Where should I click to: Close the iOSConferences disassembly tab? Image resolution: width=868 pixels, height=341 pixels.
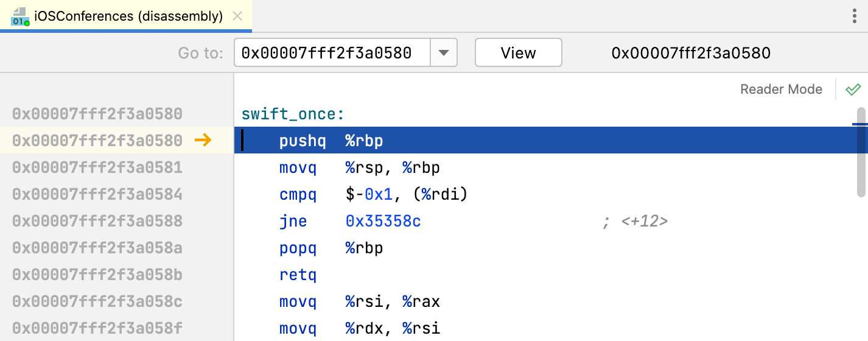pyautogui.click(x=238, y=16)
